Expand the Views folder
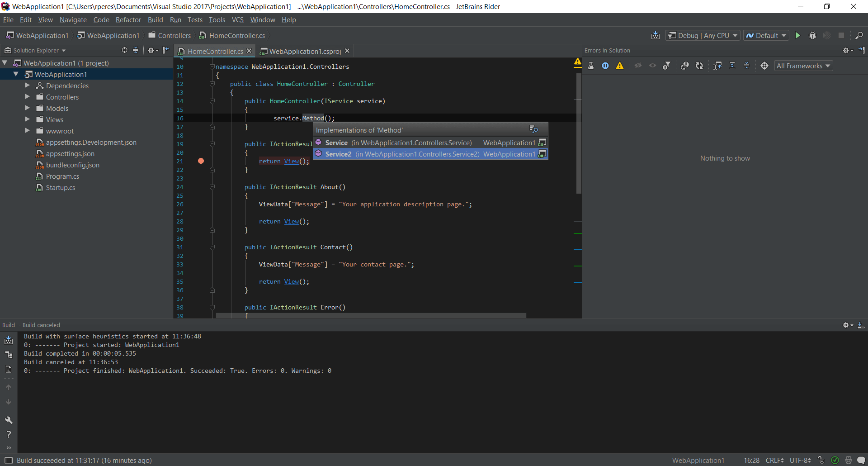Image resolution: width=868 pixels, height=466 pixels. pos(27,119)
